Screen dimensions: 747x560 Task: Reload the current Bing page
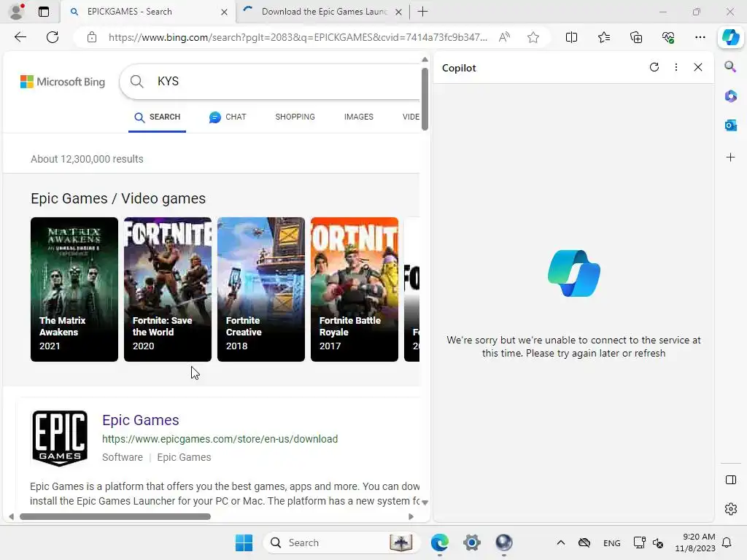[x=53, y=37]
